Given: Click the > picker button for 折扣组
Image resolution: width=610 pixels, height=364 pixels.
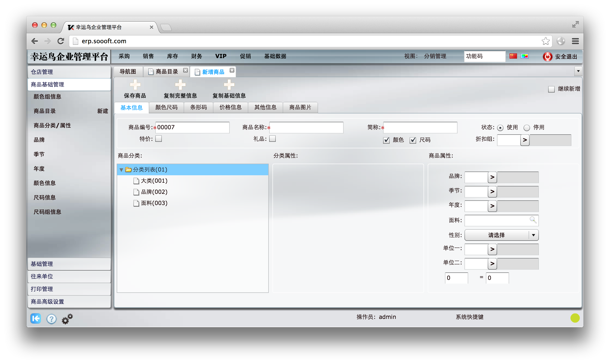Looking at the screenshot, I should 525,140.
